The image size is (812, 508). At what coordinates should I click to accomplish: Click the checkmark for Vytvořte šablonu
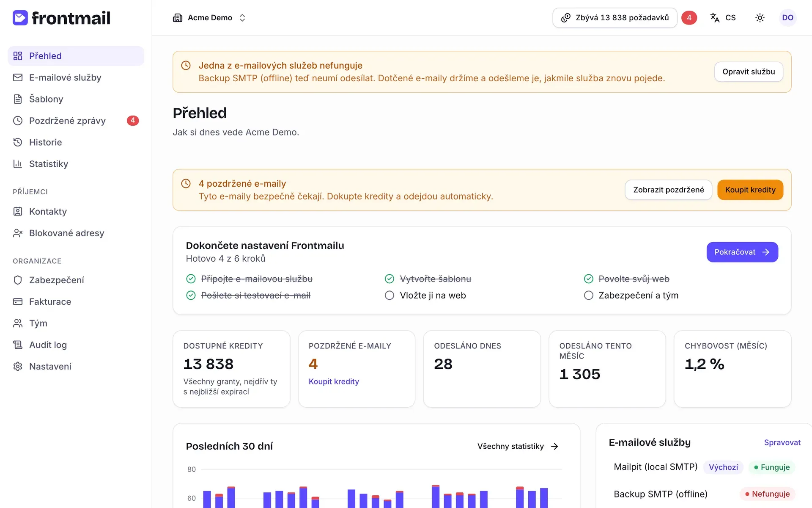[390, 279]
